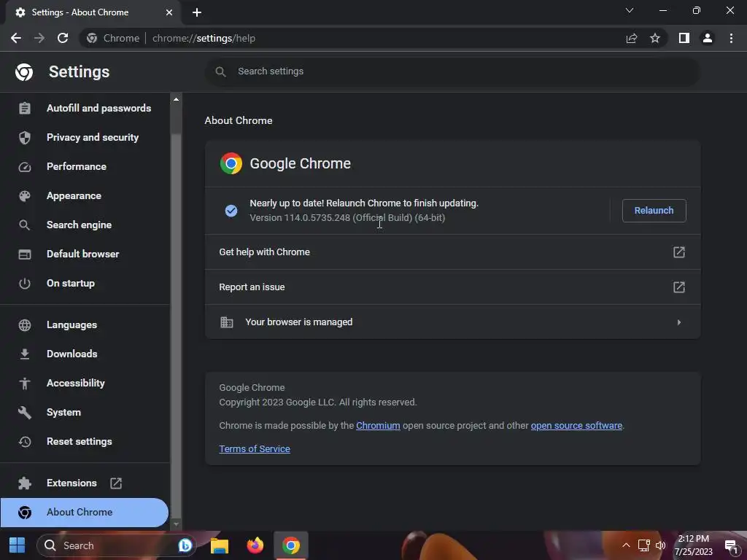The width and height of the screenshot is (747, 560).
Task: Click the volume speaker icon in the tray
Action: coord(660,545)
